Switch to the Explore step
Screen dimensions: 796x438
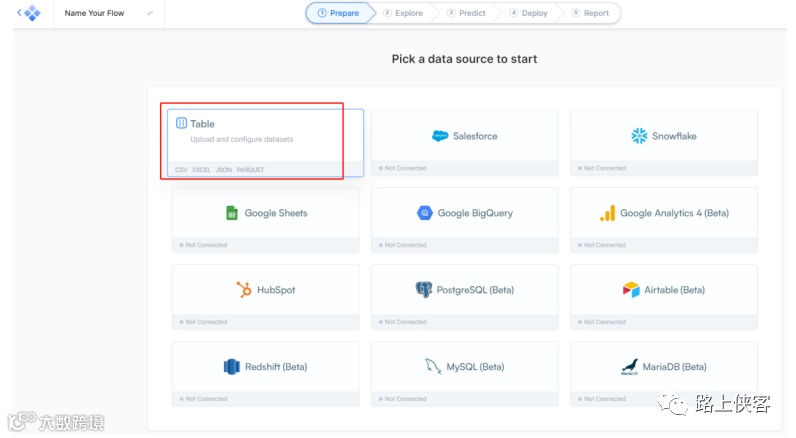[x=403, y=13]
